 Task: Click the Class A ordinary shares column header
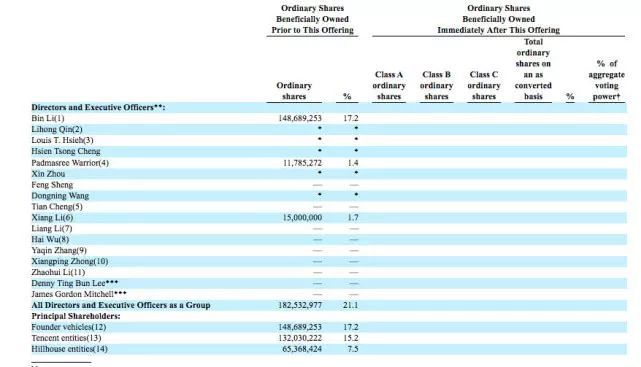[389, 86]
